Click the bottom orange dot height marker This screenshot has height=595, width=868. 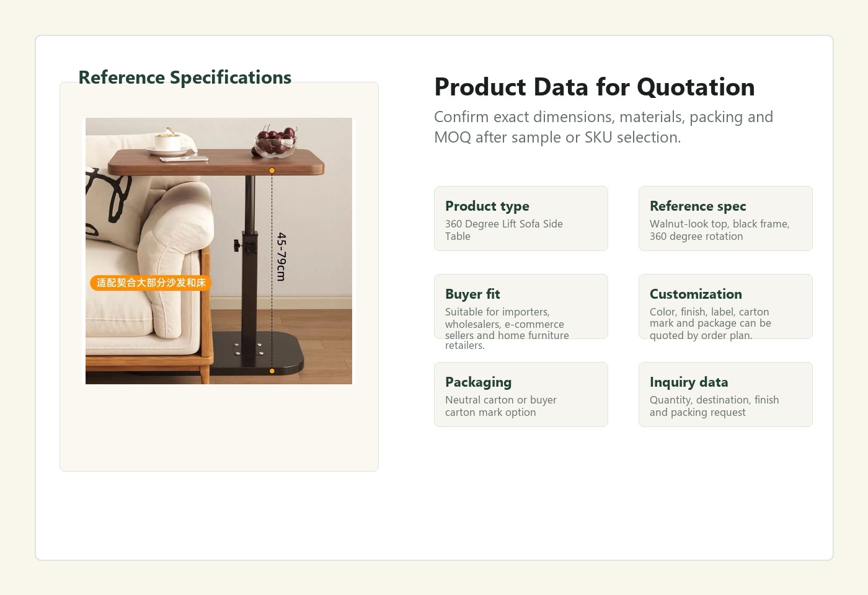(x=272, y=371)
